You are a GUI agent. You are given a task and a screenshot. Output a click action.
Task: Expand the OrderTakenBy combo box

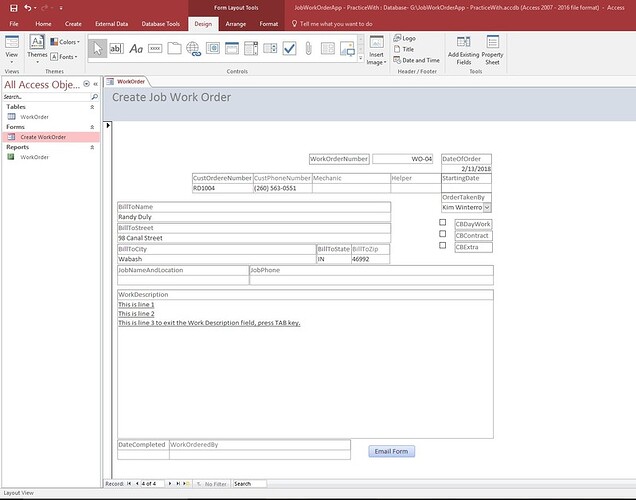[487, 207]
